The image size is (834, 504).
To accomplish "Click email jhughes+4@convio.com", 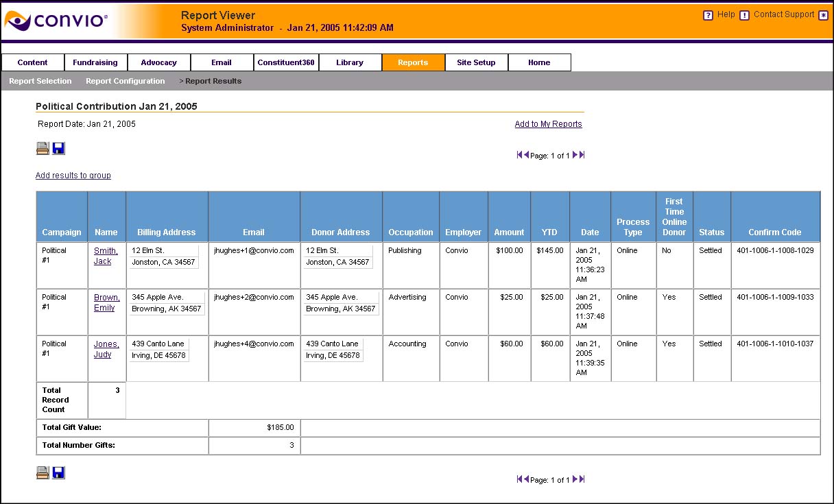I will point(254,344).
